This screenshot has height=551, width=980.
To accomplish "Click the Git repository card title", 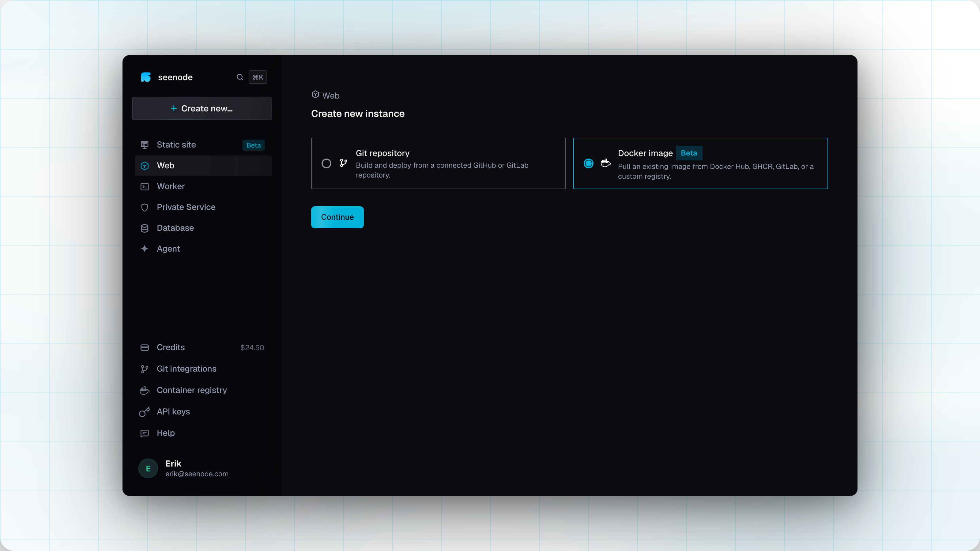I will pyautogui.click(x=382, y=153).
